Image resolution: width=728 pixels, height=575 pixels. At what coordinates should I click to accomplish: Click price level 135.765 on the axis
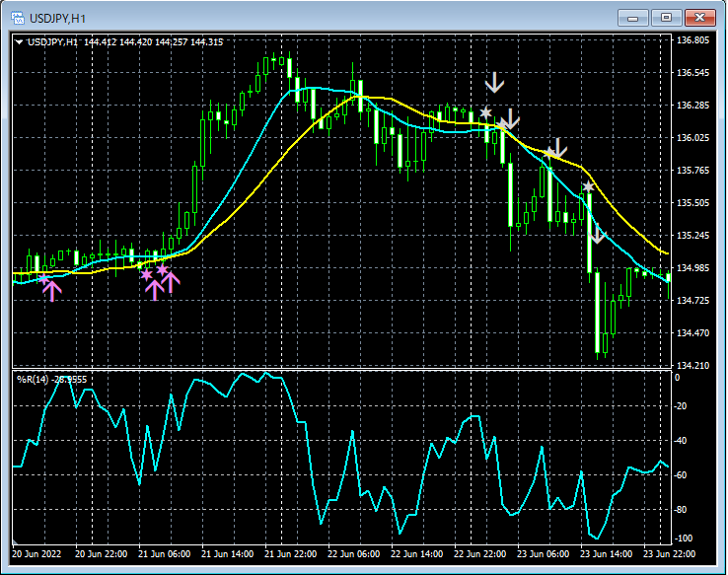coord(692,171)
